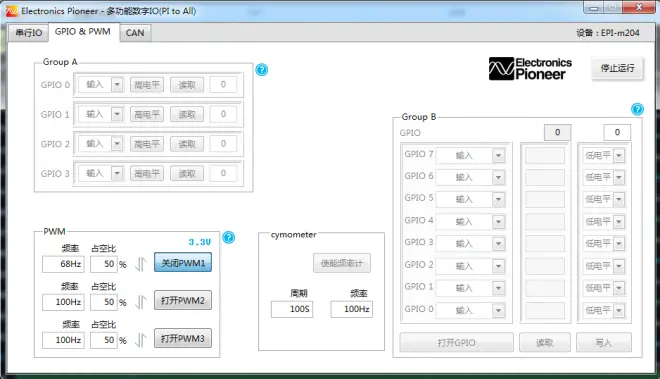The image size is (660, 379).
Task: Select GPIO & PWM tab
Action: point(83,32)
